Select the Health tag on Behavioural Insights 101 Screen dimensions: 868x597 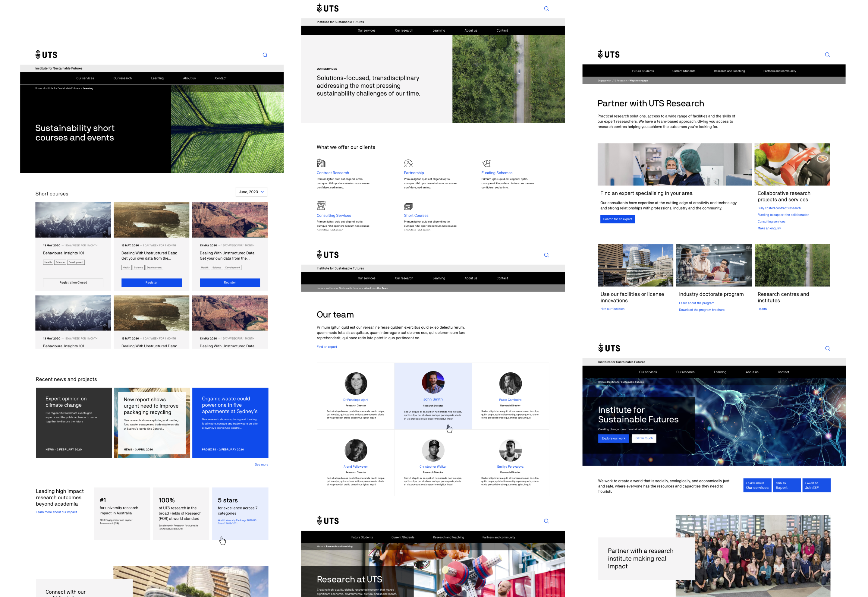pyautogui.click(x=48, y=262)
